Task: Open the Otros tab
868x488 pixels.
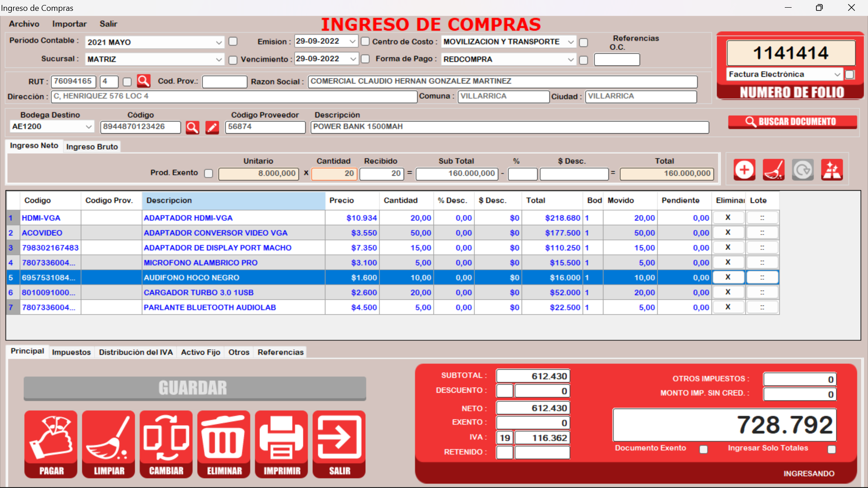Action: (239, 352)
